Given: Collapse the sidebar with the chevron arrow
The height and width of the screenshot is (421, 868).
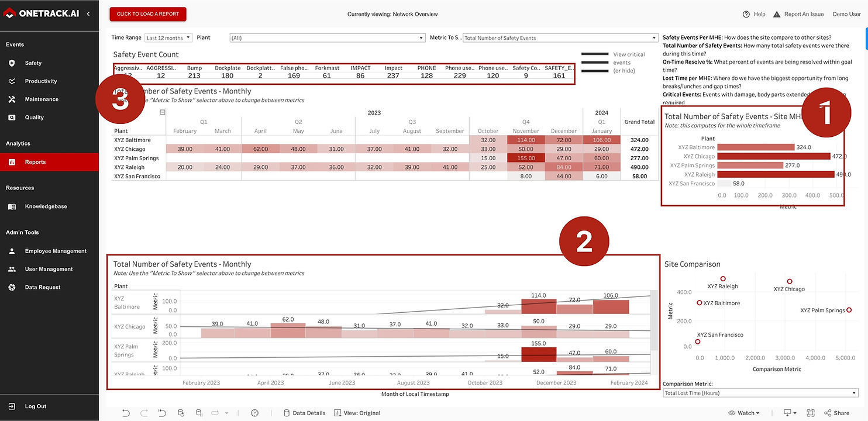Looking at the screenshot, I should point(88,13).
